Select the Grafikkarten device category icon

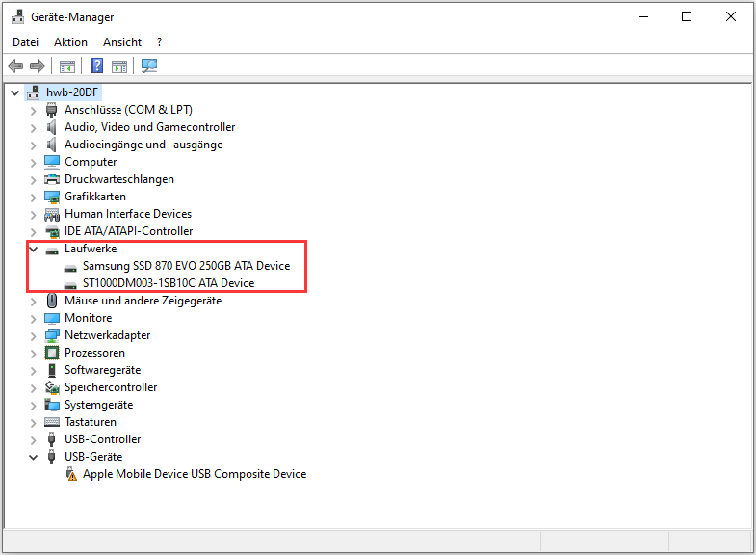[x=53, y=197]
